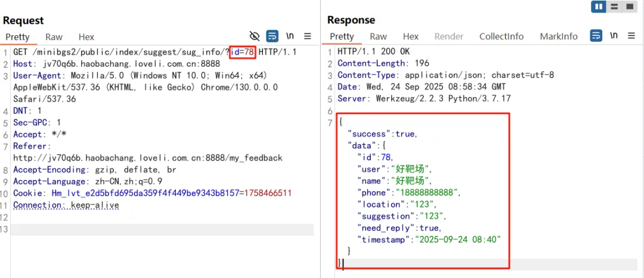644x278 pixels.
Task: Click the phone number 18888888888
Action: [427, 193]
